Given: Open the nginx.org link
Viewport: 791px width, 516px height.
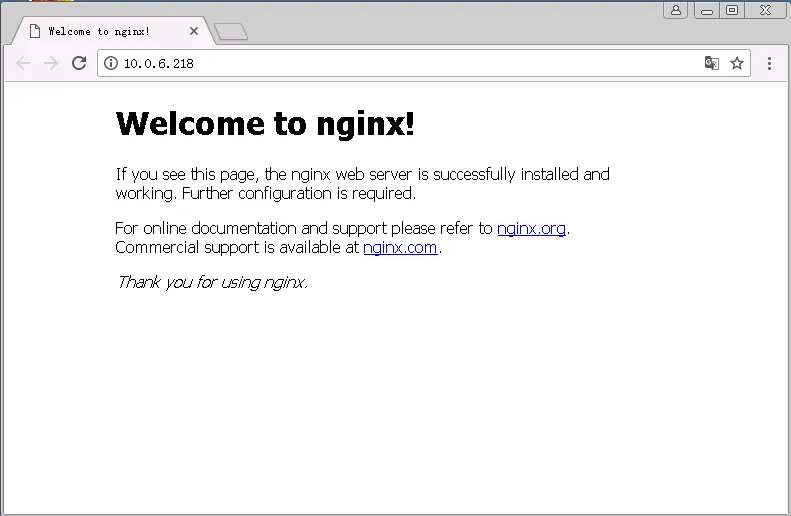Looking at the screenshot, I should (x=531, y=228).
